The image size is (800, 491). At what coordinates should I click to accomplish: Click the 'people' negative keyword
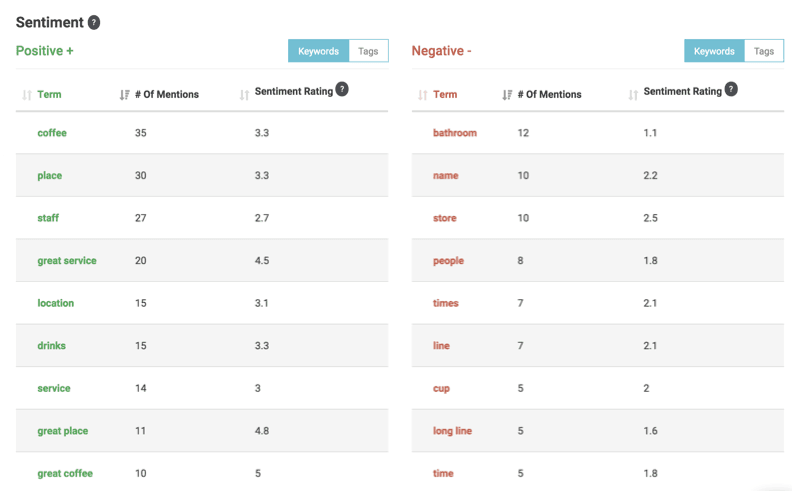click(x=448, y=261)
